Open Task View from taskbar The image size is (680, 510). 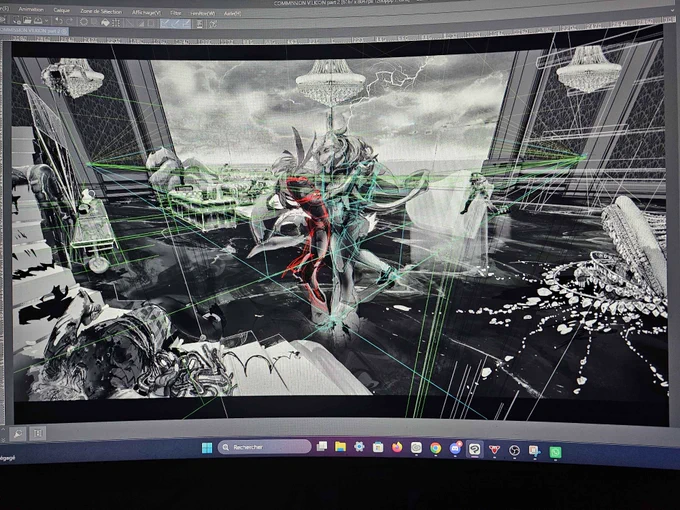point(321,446)
